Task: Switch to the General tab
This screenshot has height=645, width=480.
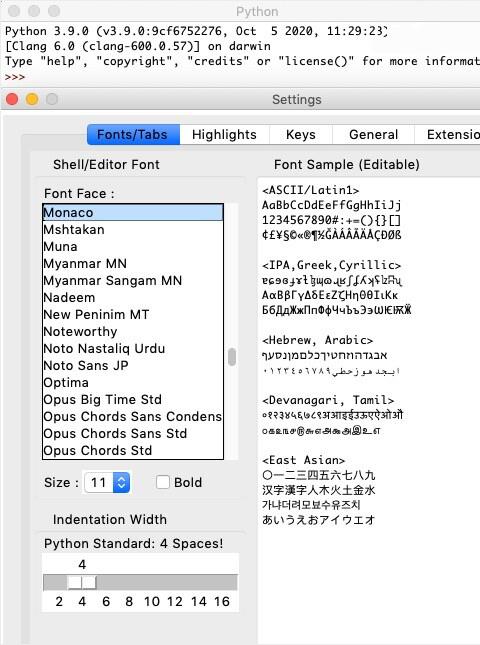Action: pos(373,135)
